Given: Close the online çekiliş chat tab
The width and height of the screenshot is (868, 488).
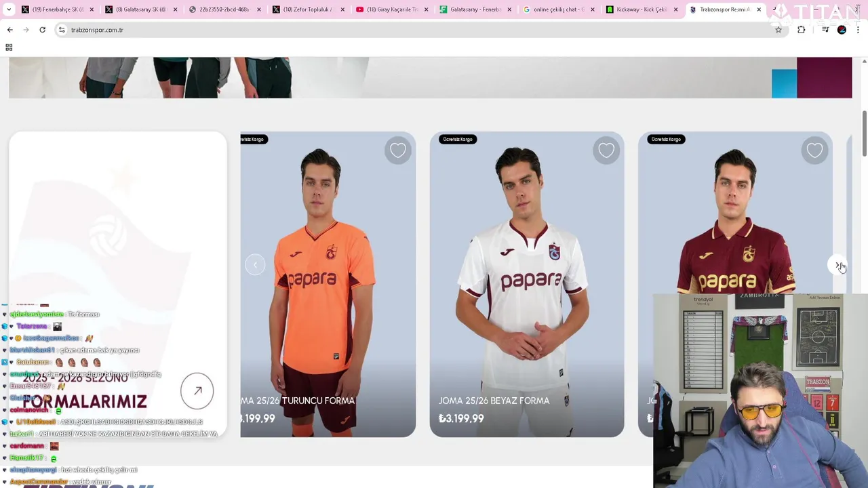Looking at the screenshot, I should (x=592, y=9).
